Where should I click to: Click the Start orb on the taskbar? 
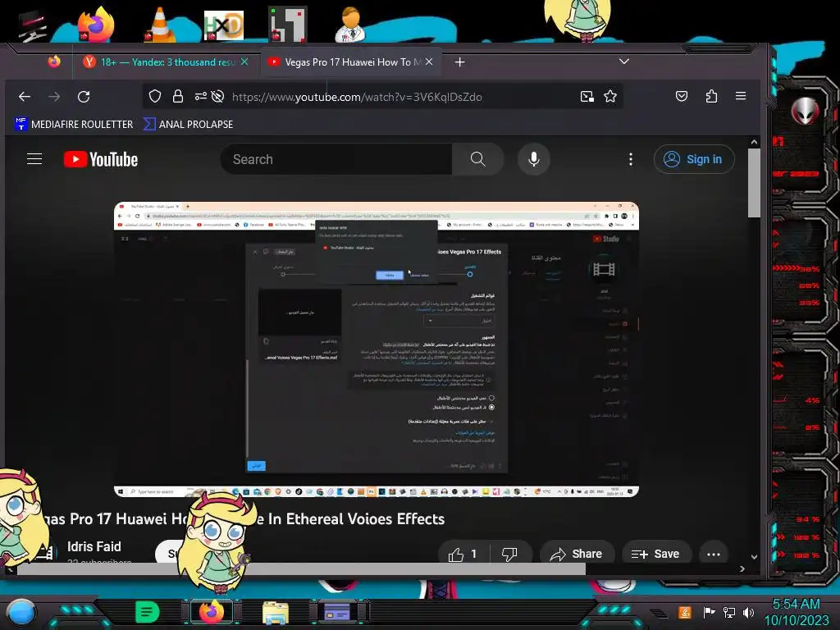pos(21,612)
